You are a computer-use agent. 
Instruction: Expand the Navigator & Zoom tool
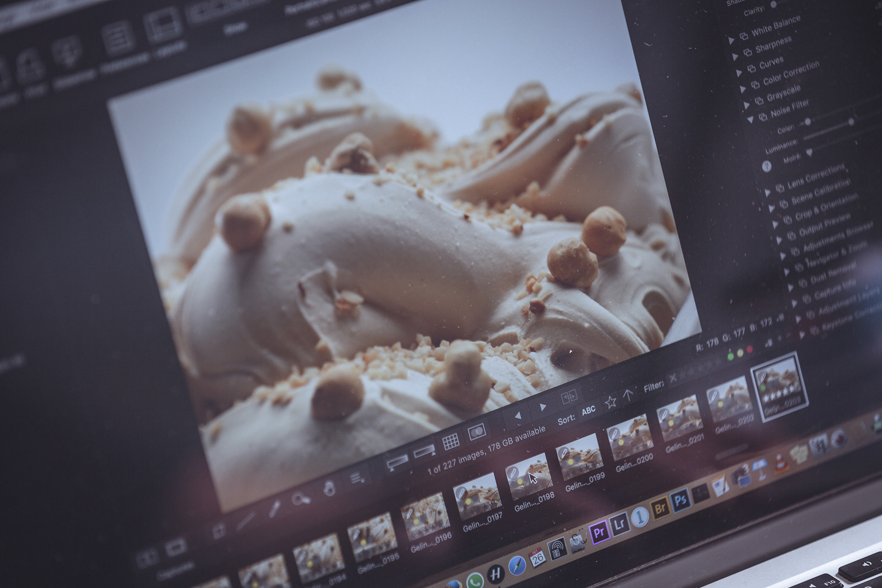click(787, 271)
